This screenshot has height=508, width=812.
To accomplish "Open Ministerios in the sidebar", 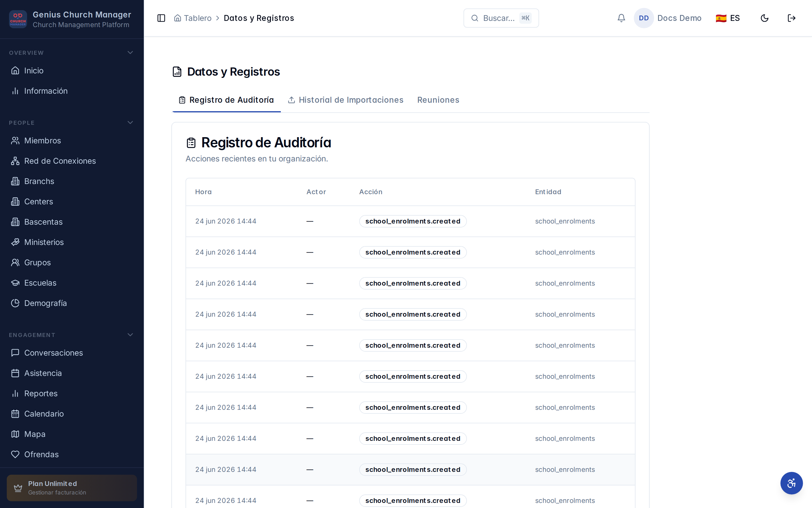I will pyautogui.click(x=72, y=242).
